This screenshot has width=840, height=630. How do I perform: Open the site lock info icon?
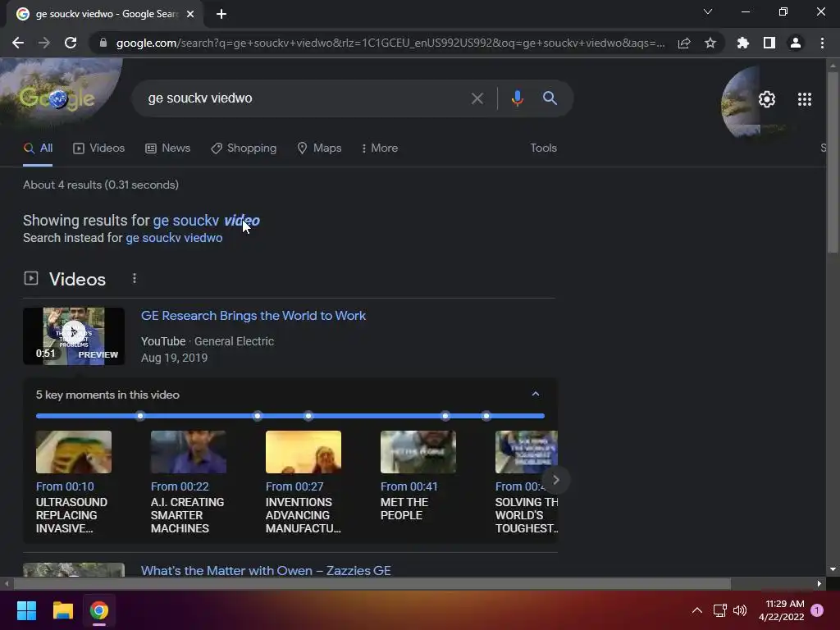coord(103,43)
